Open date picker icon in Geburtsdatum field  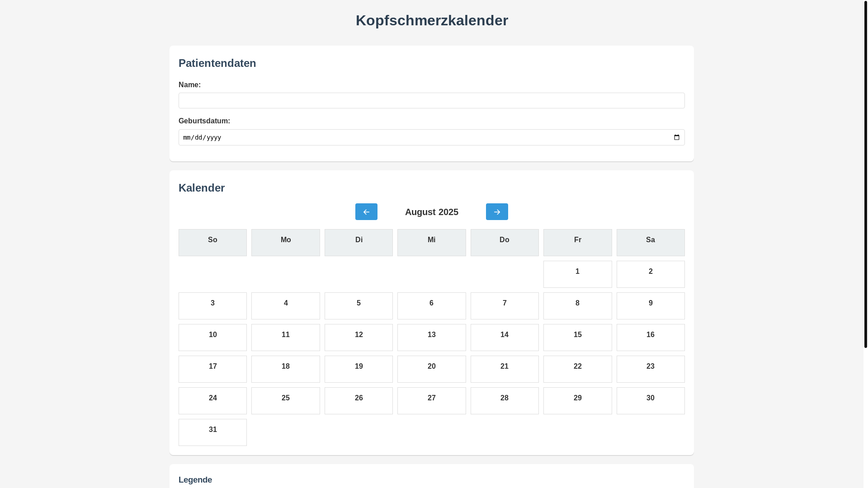(676, 137)
